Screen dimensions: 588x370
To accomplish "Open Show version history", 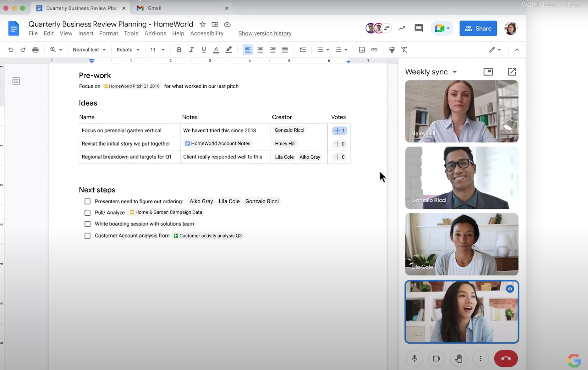I will pyautogui.click(x=265, y=33).
